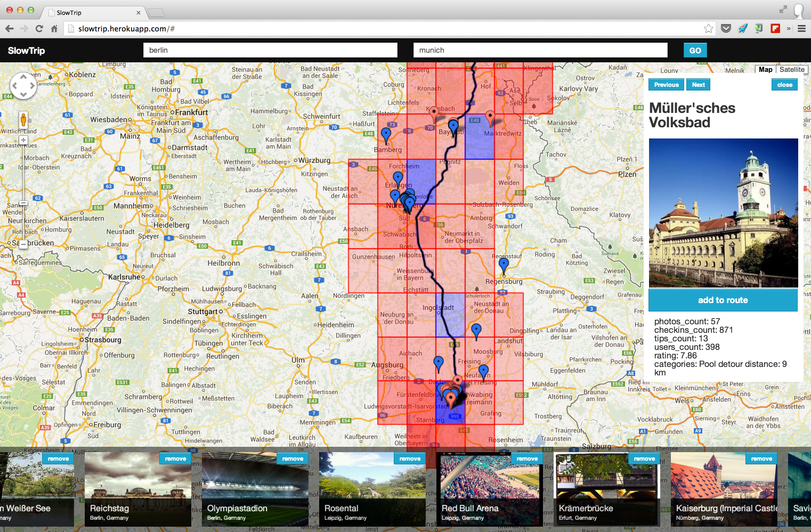Zoom in with map plus button
The width and height of the screenshot is (811, 532).
[23, 141]
